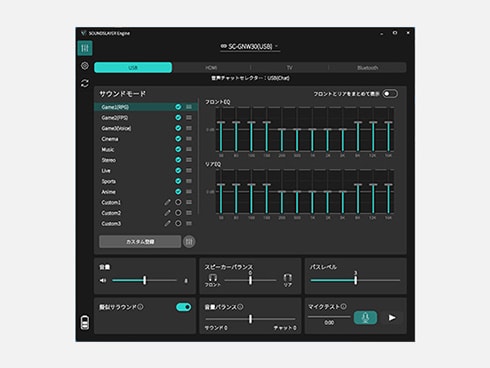Adjust the volume slider handle
490x368 pixels.
tap(145, 280)
